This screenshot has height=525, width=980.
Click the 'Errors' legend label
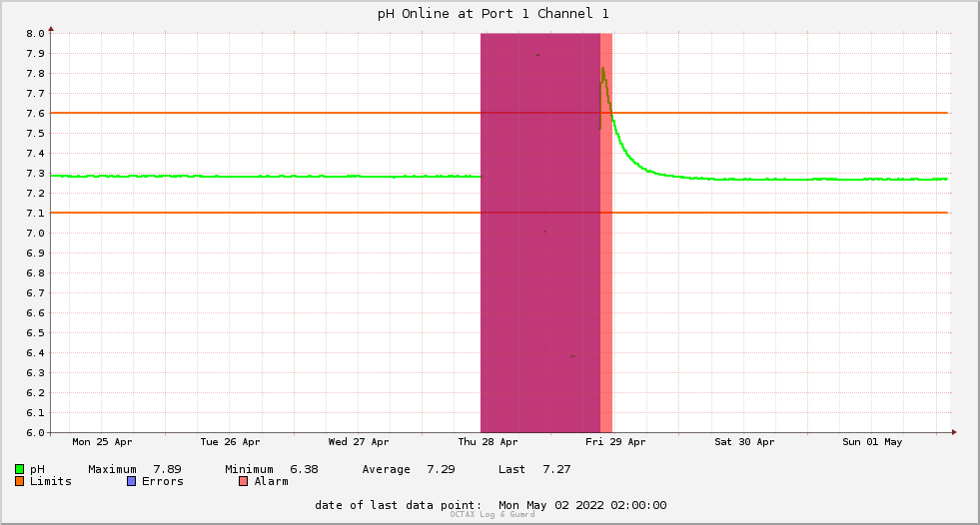pyautogui.click(x=163, y=481)
